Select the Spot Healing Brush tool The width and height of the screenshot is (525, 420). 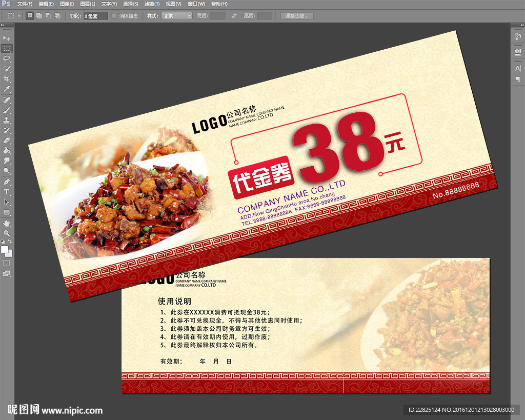(x=6, y=100)
